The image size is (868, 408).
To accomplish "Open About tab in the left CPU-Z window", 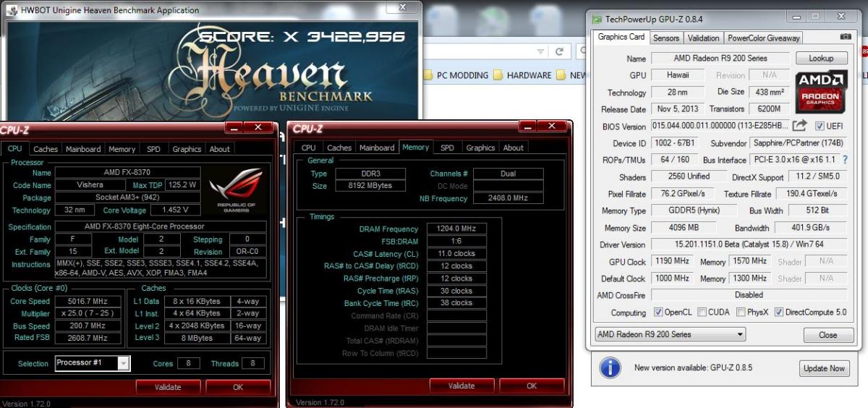I will tap(220, 149).
